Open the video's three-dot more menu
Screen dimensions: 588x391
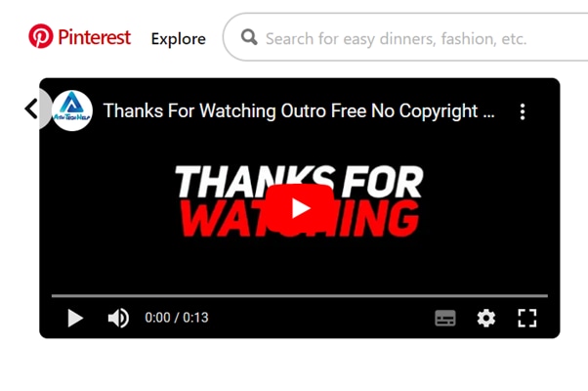click(523, 111)
